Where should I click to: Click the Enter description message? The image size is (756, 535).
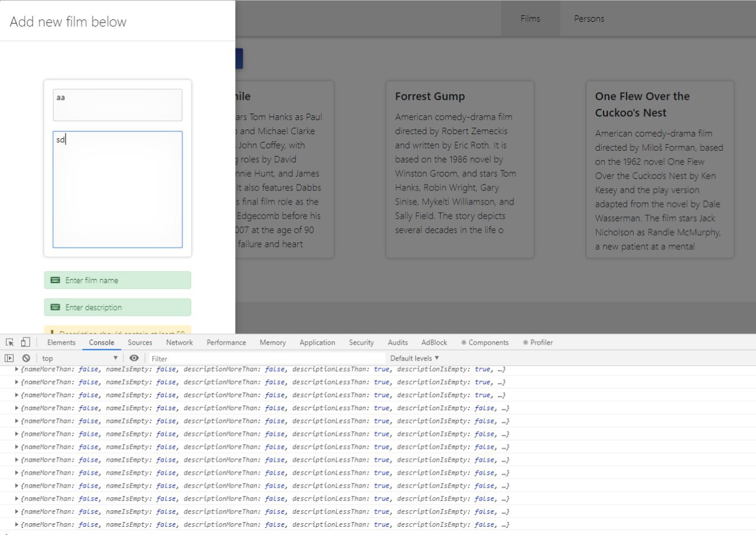[118, 307]
